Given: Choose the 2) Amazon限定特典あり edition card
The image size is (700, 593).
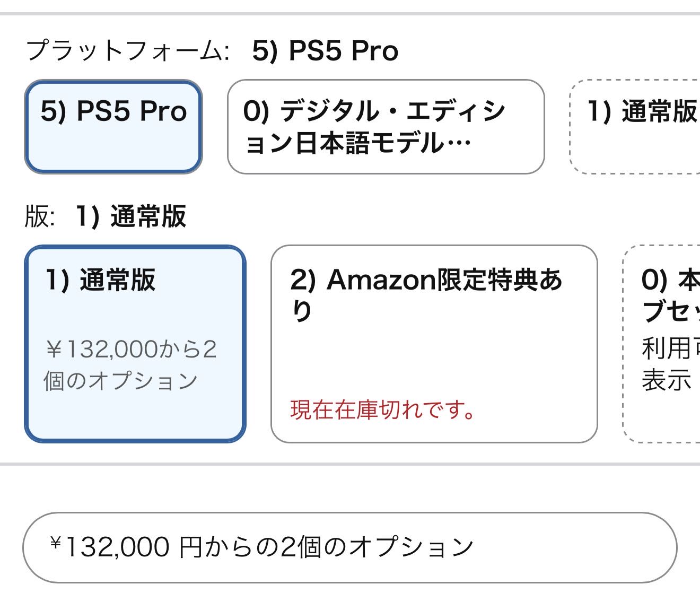Looking at the screenshot, I should [x=434, y=344].
